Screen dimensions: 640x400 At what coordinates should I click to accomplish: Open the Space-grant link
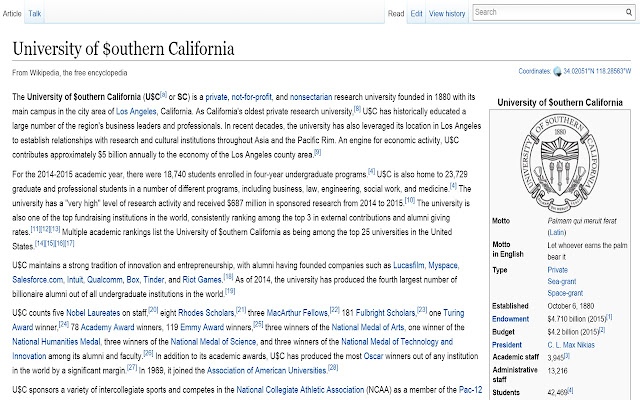tap(565, 293)
